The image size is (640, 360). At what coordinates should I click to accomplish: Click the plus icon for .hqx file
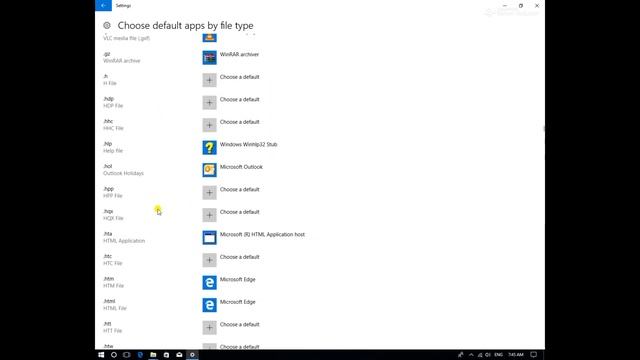coord(209,215)
